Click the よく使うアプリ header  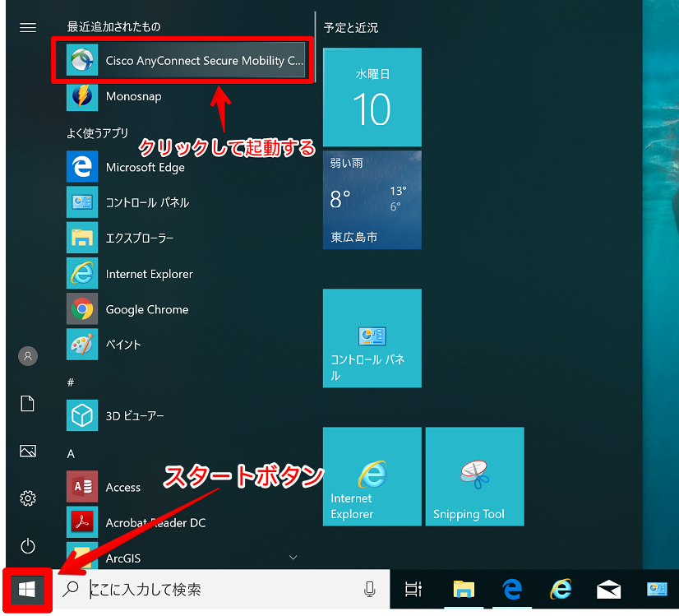98,133
